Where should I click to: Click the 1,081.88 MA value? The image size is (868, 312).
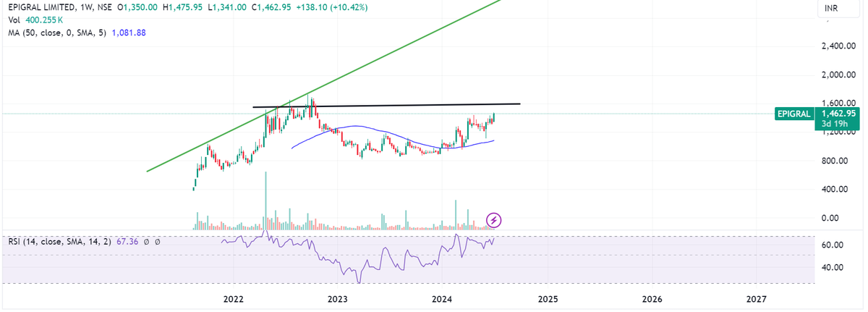tap(130, 33)
